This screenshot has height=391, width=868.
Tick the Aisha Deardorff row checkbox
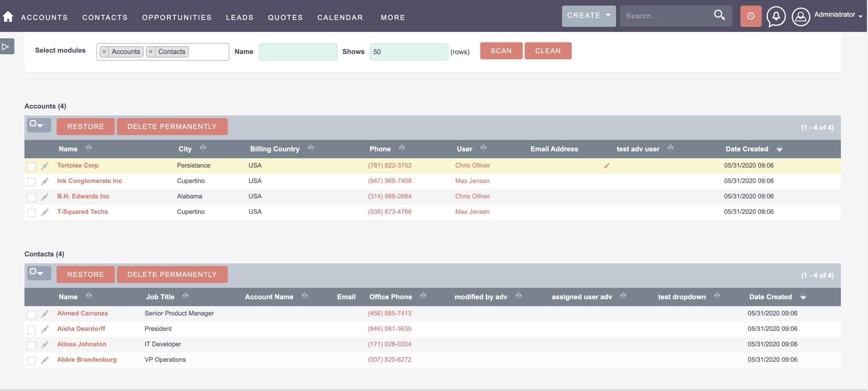click(31, 330)
